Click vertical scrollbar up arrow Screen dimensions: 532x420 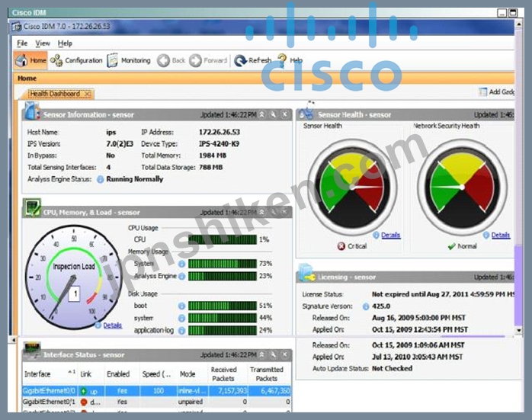pyautogui.click(x=518, y=24)
